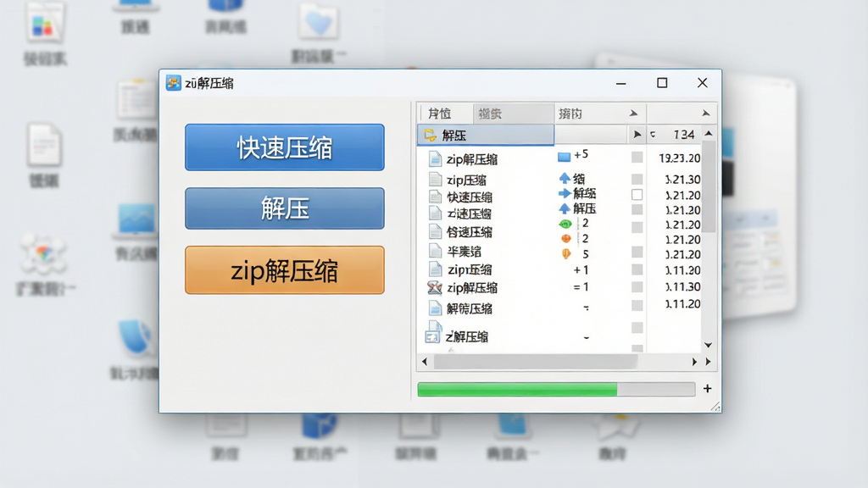
Task: Click the vertical scrollbar thumb
Action: 709,186
